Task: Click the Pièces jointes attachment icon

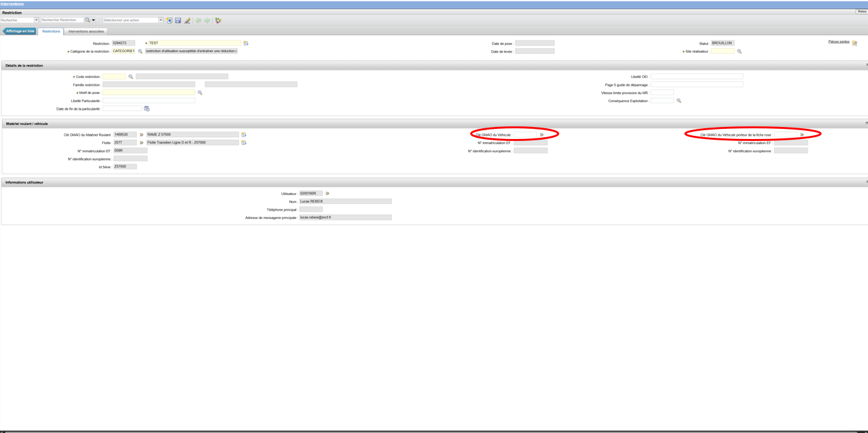Action: point(855,43)
